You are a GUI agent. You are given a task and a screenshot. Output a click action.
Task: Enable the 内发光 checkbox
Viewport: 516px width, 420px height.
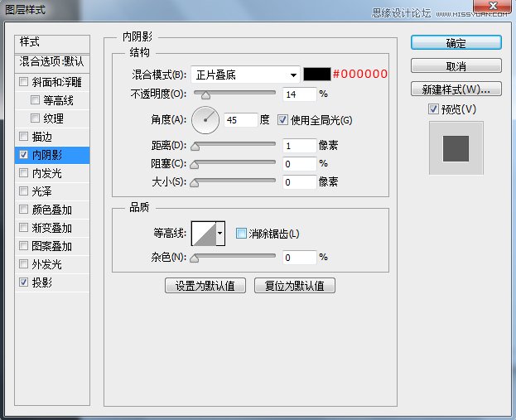coord(23,172)
